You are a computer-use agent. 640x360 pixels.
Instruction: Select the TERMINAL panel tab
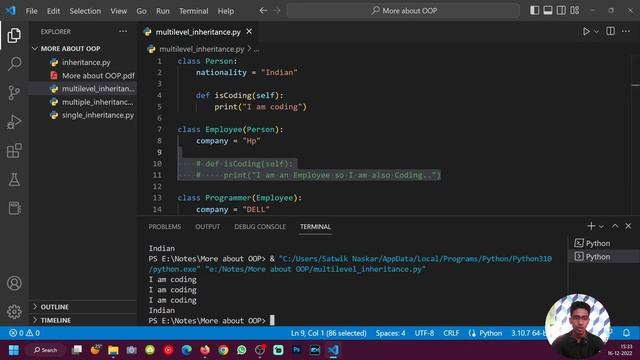[x=315, y=227]
